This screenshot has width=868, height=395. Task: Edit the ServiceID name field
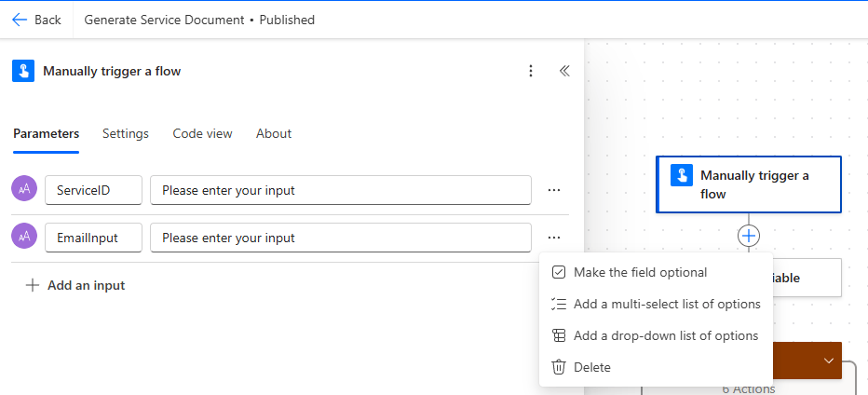pyautogui.click(x=93, y=190)
